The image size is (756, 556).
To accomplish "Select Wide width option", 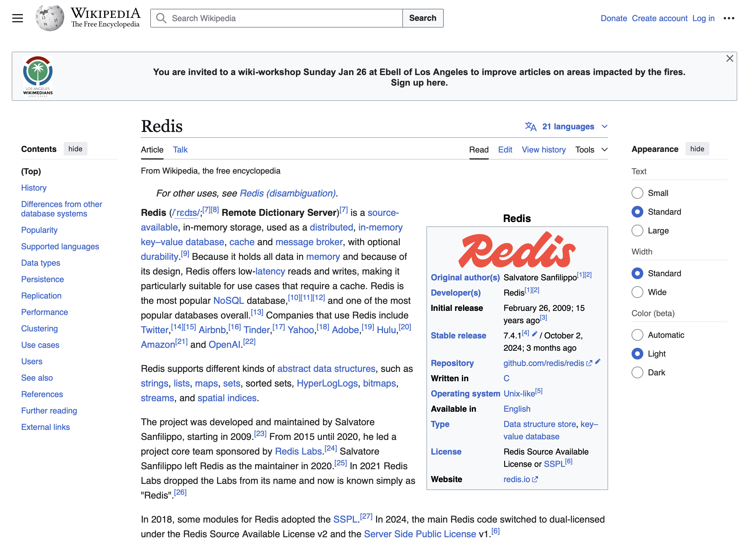I will (637, 292).
